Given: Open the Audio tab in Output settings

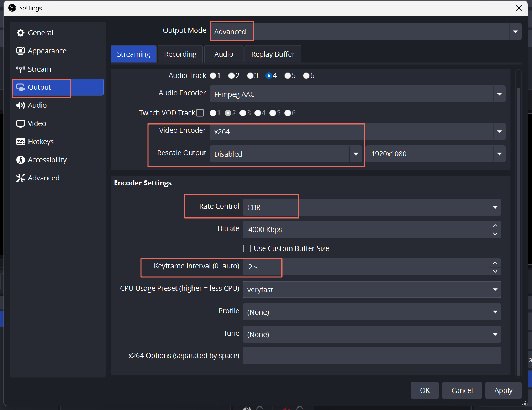Looking at the screenshot, I should [224, 54].
